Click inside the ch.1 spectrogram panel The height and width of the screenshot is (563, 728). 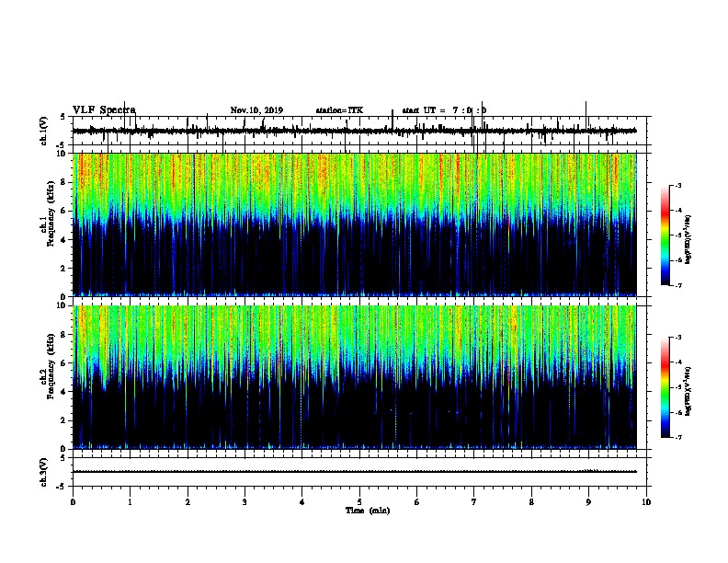point(355,224)
